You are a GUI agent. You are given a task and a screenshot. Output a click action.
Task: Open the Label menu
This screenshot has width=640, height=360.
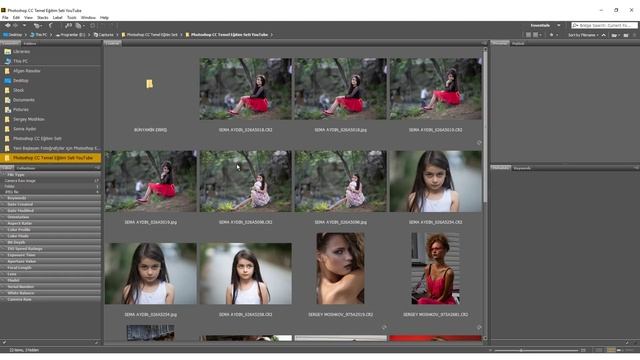58,18
